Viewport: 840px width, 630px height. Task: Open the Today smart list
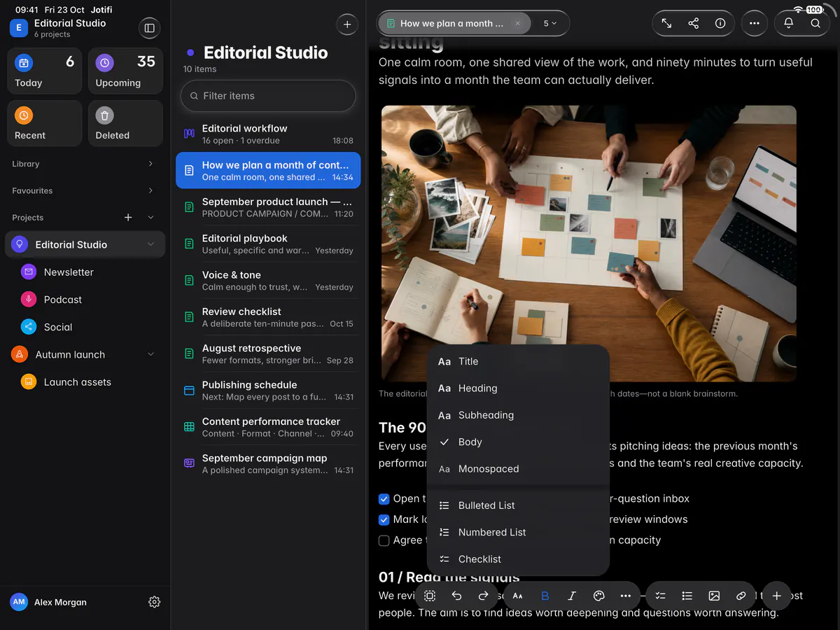point(44,71)
